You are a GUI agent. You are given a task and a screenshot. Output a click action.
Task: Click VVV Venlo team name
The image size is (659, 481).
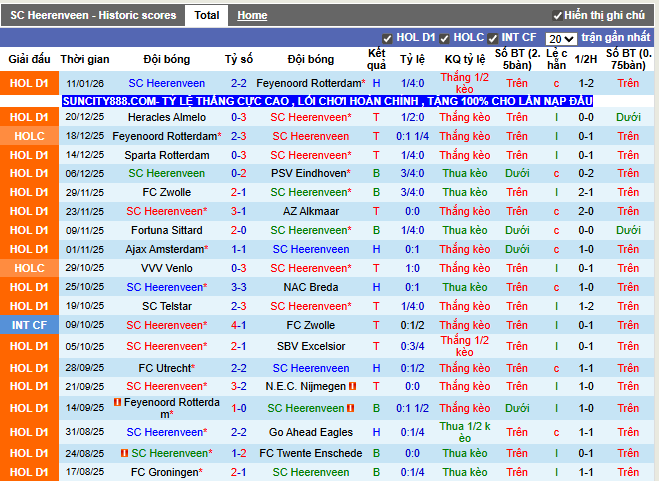point(166,268)
